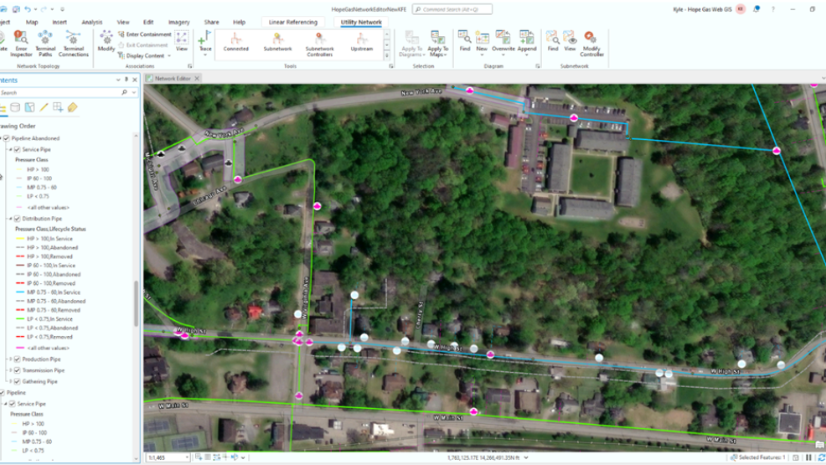Click Find in the Diagram group
The image size is (826, 465).
coord(465,41)
